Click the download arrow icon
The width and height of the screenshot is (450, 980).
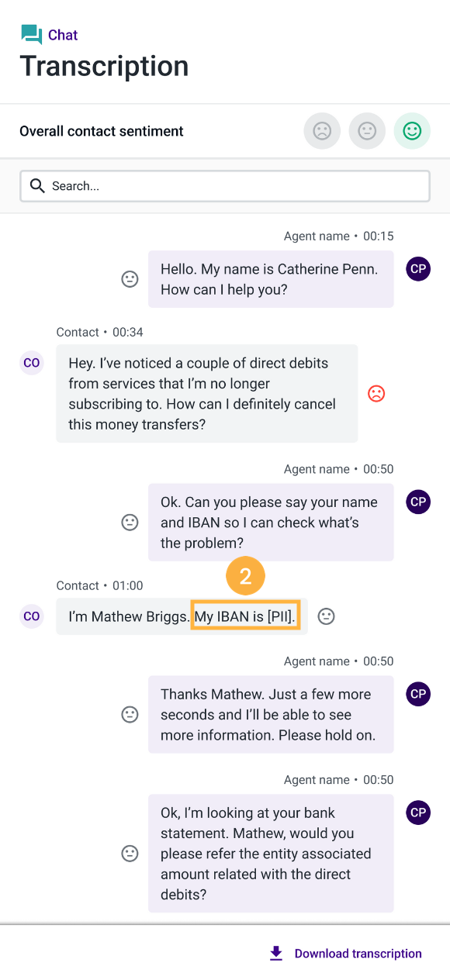pos(276,954)
